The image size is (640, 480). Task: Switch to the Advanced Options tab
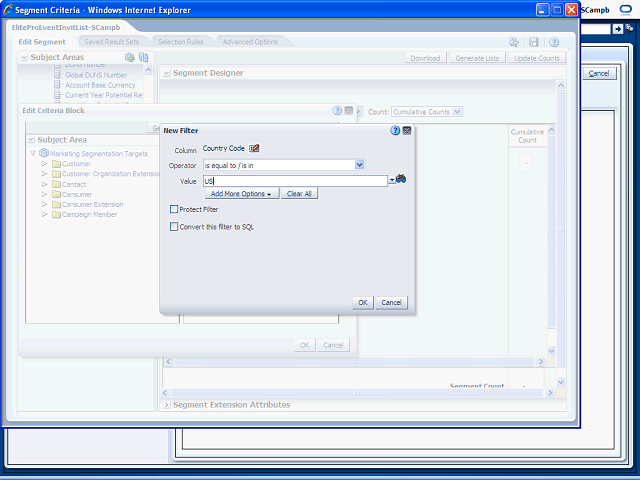coord(250,42)
